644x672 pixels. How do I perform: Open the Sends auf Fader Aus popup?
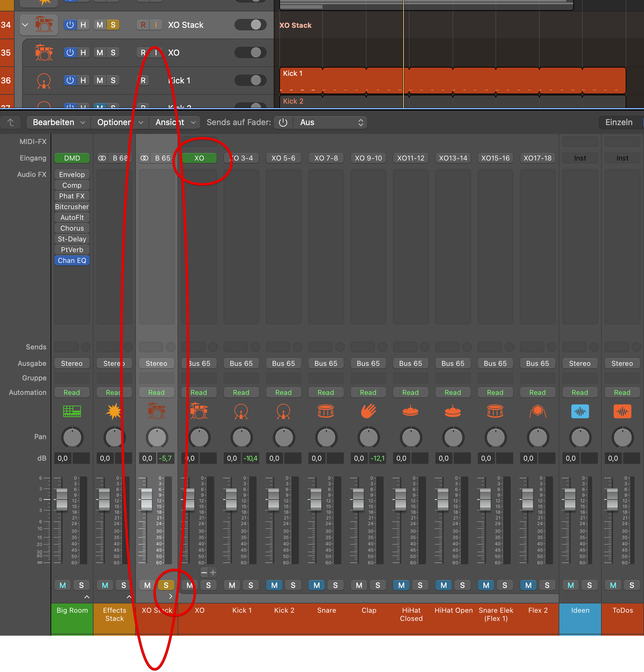point(331,122)
